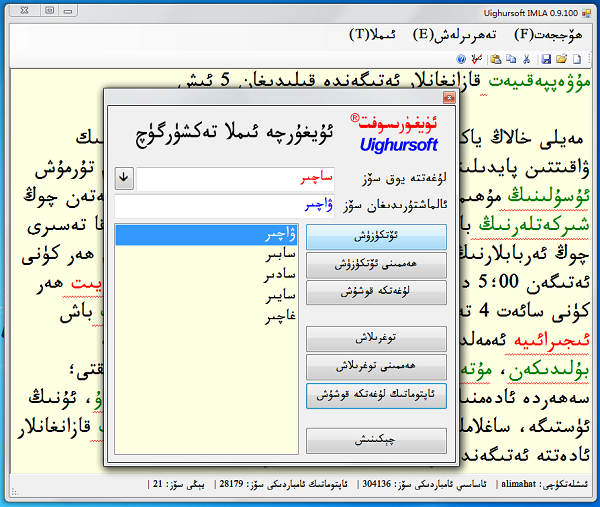The image size is (600, 507).
Task: Click red word ئىجرائىيە in the document
Action: (x=551, y=341)
